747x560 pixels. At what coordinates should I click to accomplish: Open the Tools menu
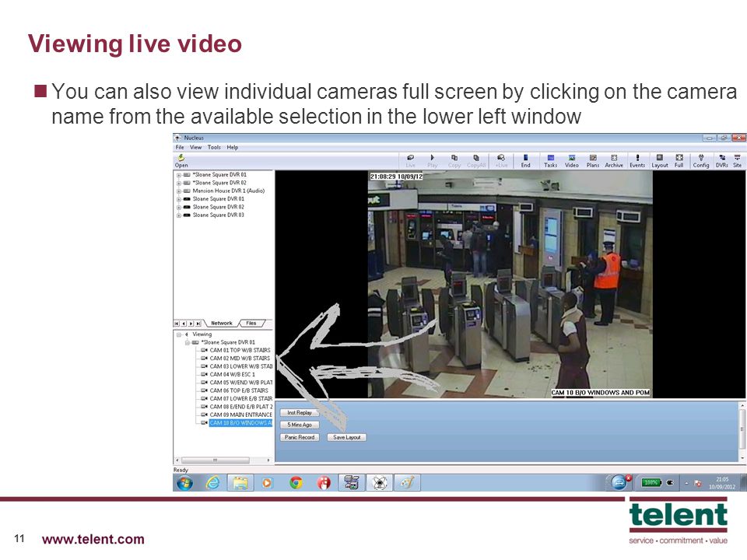click(x=215, y=148)
